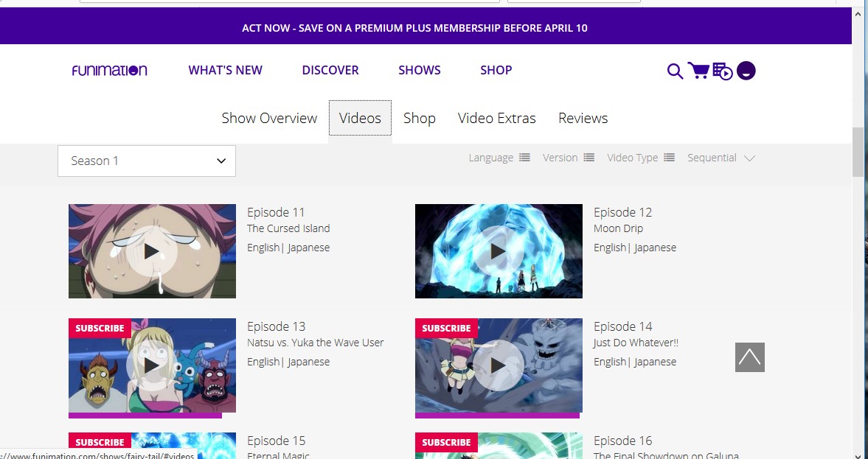Viewport: 868px width, 459px height.
Task: Play Episode 13 Natsu vs. Yuka
Action: [x=152, y=365]
